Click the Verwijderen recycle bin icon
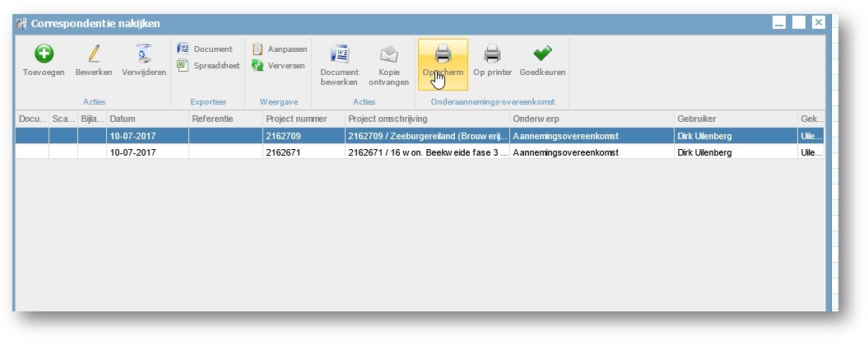Screen dimensions: 868x341 click(144, 54)
